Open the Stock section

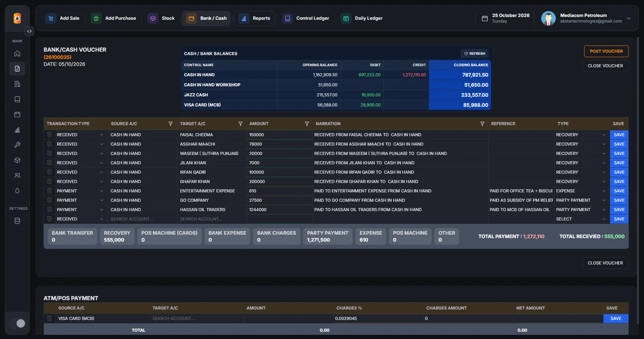161,18
